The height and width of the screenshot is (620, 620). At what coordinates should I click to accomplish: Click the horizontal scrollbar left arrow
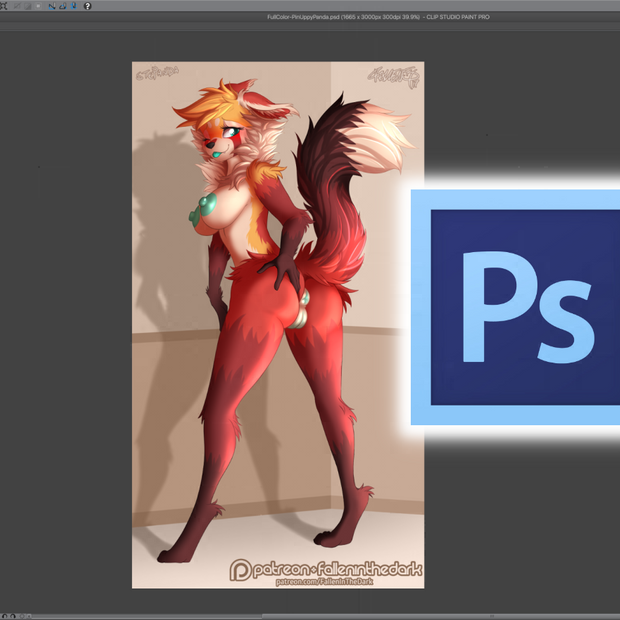(x=29, y=616)
